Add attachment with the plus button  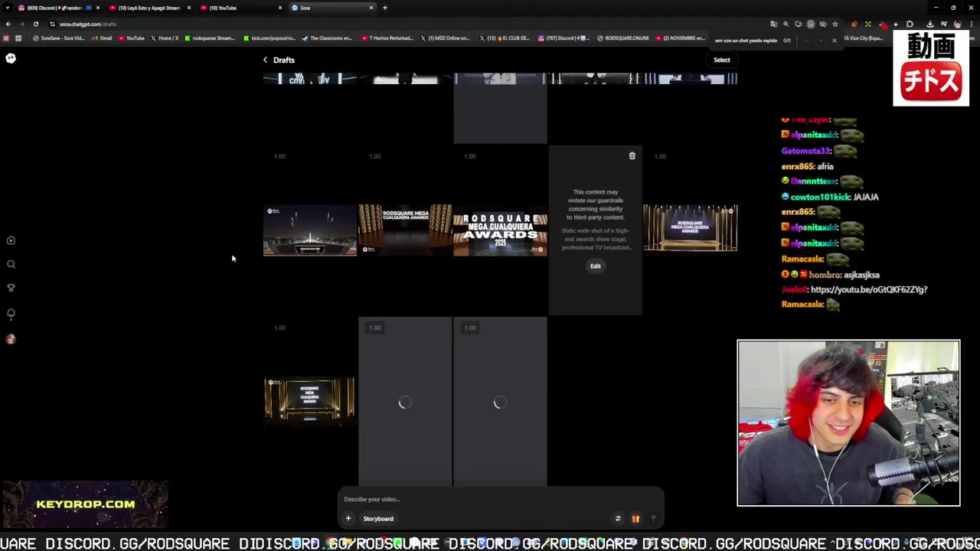pos(348,518)
